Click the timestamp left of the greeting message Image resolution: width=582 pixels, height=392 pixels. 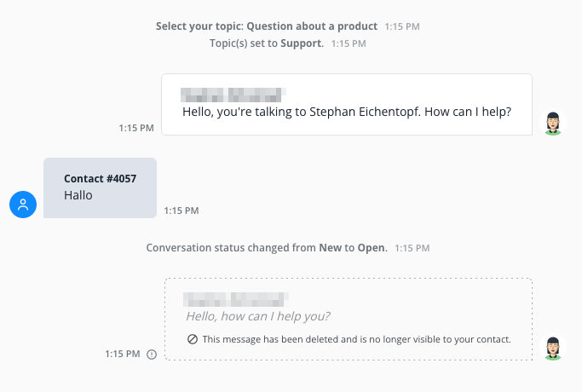coord(136,128)
